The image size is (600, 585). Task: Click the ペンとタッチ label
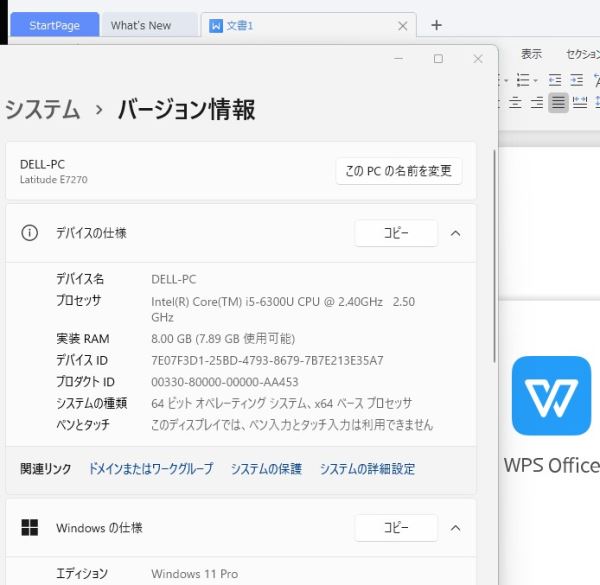83,425
